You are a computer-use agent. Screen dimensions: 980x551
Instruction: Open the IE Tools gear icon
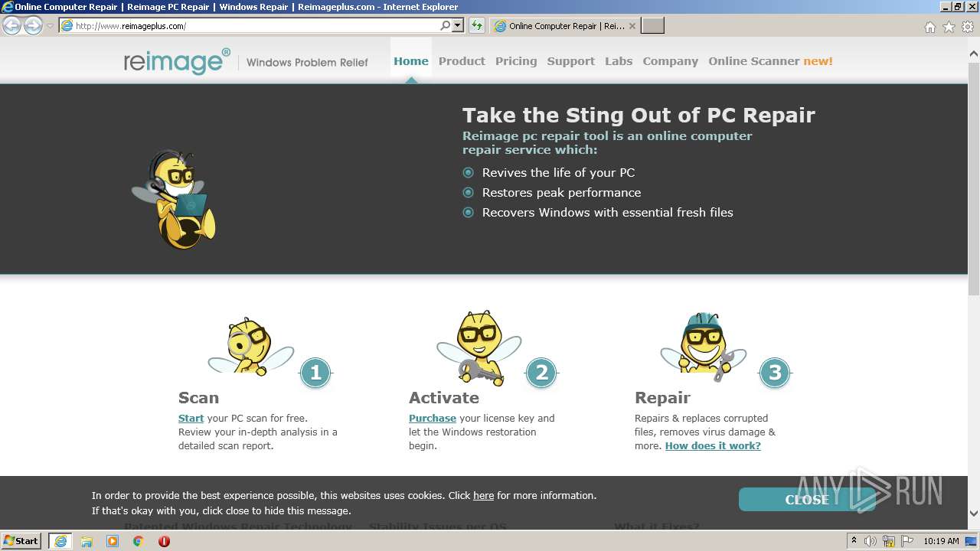[968, 27]
